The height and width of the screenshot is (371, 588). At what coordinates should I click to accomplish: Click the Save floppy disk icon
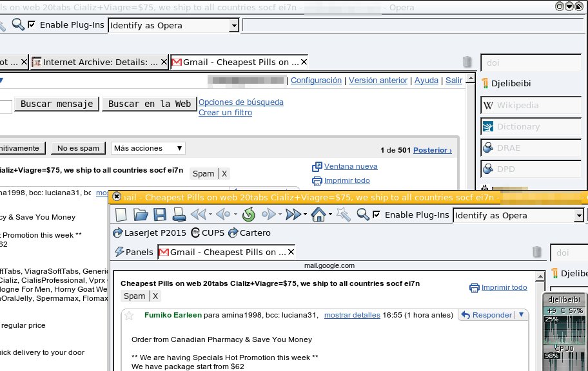pyautogui.click(x=160, y=214)
